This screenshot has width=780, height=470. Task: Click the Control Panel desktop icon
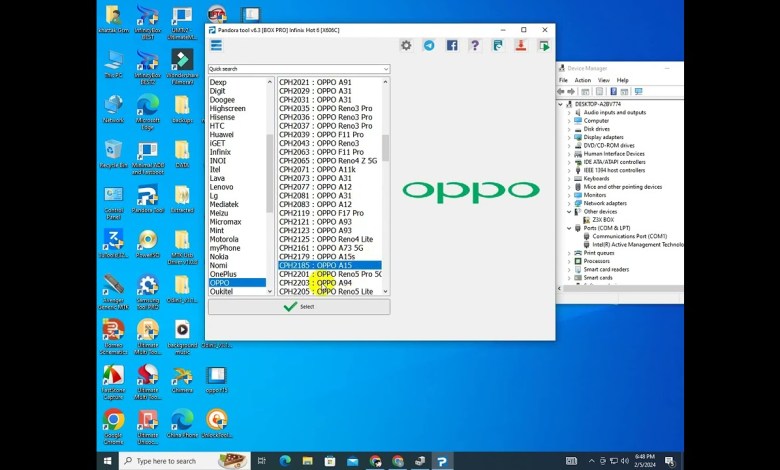(113, 202)
